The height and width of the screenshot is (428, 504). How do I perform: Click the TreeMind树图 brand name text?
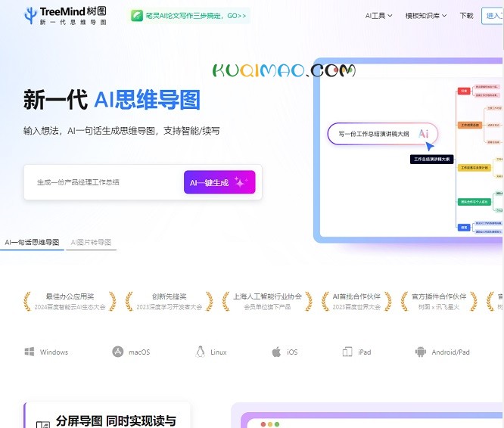point(73,11)
